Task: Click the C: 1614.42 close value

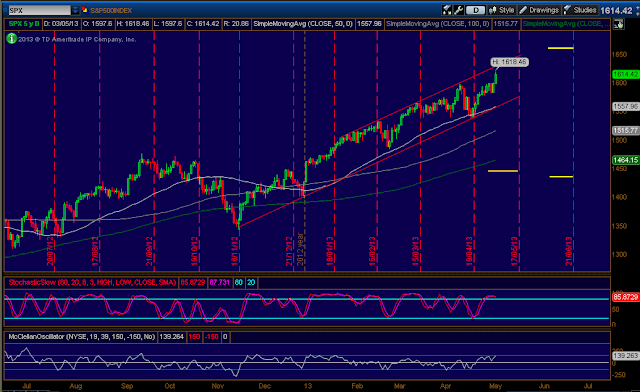Action: pos(203,24)
